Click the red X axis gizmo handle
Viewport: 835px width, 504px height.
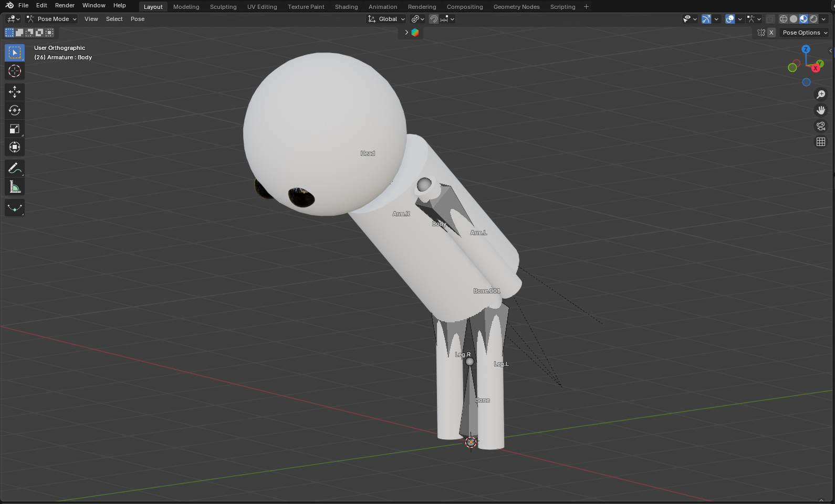[x=816, y=68]
